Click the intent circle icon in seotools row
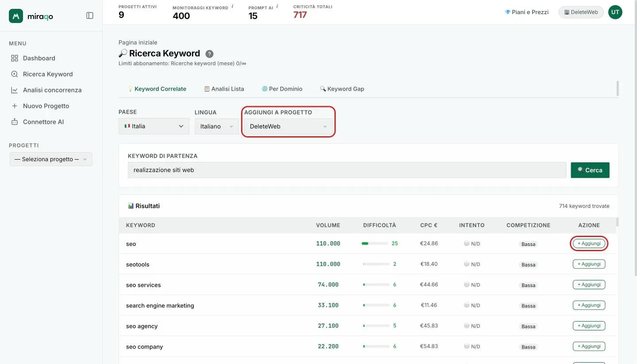 pos(466,264)
